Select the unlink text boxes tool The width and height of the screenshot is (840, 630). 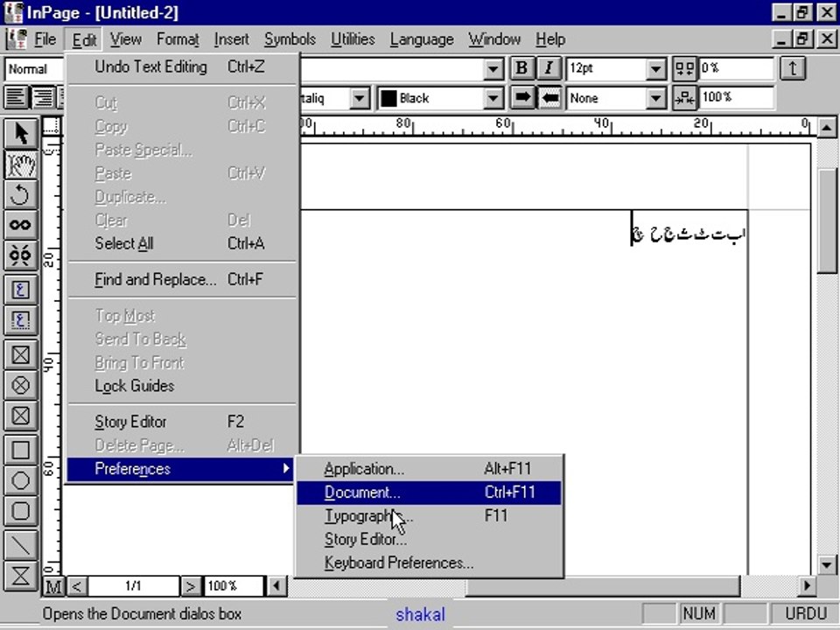21,255
